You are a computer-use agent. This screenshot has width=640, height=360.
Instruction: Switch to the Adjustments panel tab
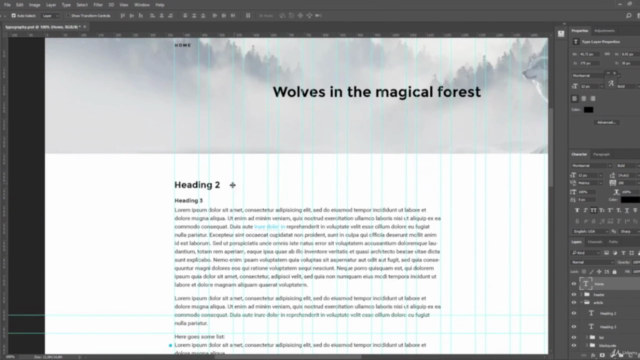pos(604,31)
